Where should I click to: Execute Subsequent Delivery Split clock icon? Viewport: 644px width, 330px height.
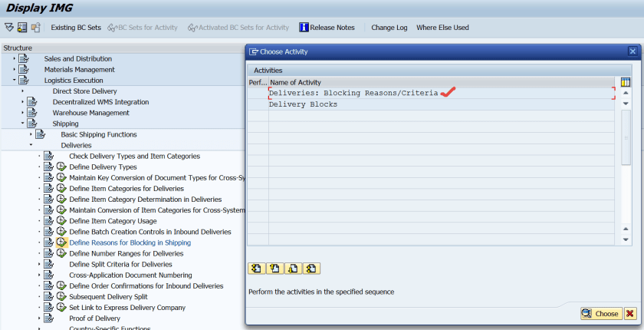click(x=61, y=296)
